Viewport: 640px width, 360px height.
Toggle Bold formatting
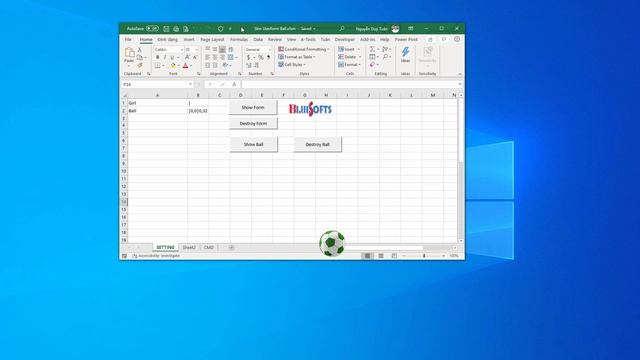click(158, 57)
